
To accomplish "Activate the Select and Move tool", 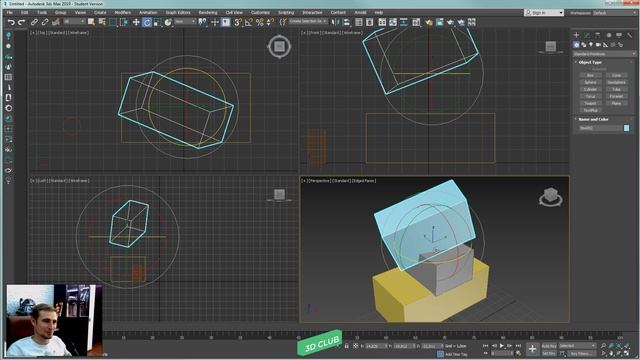I will [x=136, y=22].
